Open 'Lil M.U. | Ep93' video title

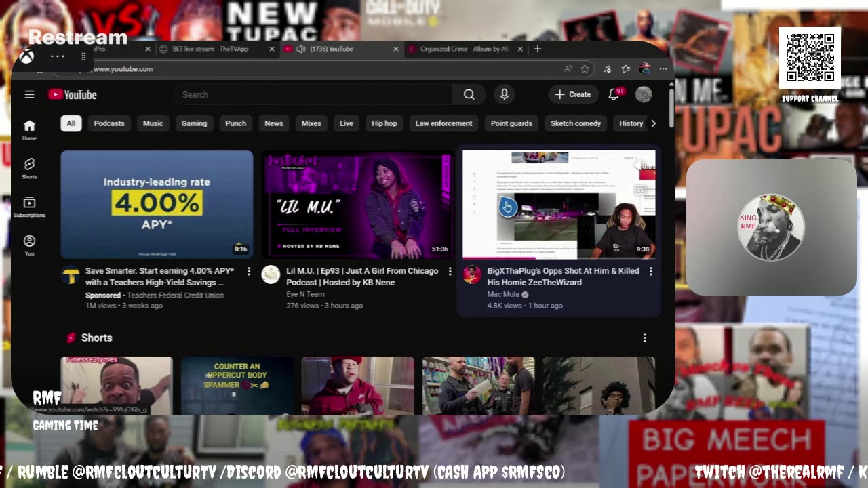[362, 277]
